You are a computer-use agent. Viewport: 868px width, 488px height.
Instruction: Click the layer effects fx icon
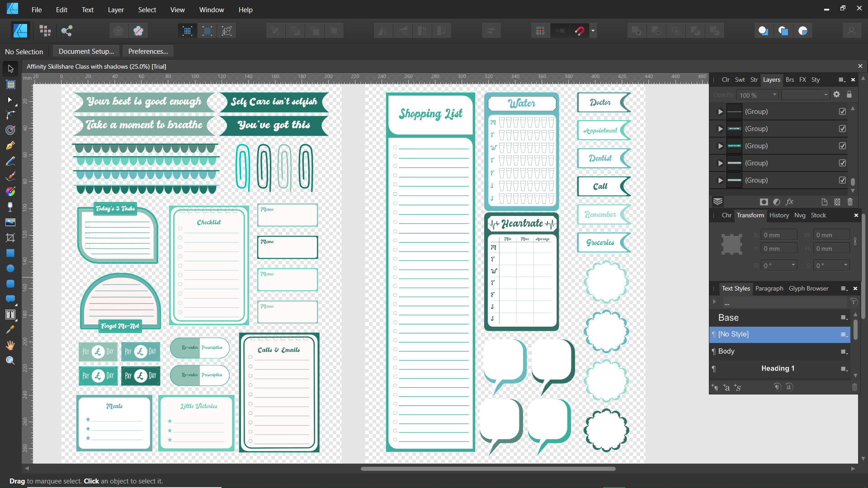(x=789, y=202)
